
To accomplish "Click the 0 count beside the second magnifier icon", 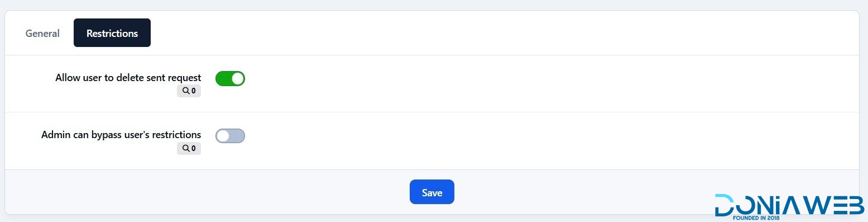I will point(194,149).
